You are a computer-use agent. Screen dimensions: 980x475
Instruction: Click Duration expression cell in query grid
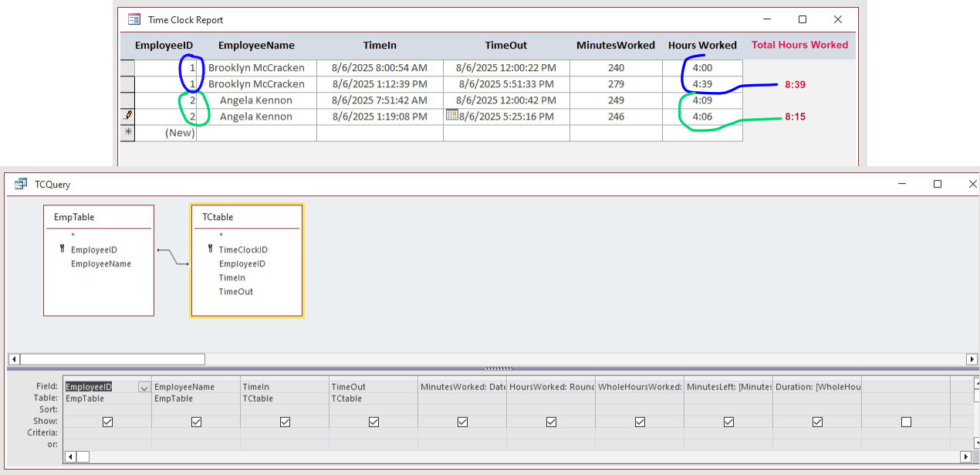(817, 387)
